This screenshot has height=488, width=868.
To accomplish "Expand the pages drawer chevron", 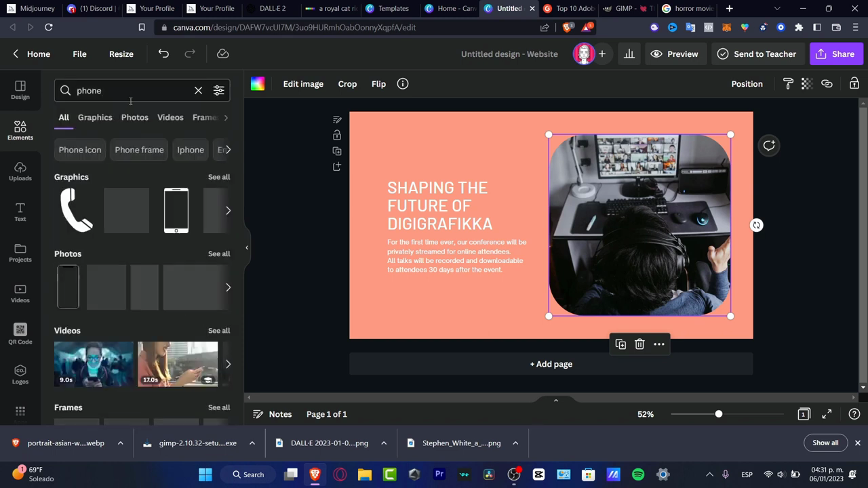I will (x=555, y=401).
